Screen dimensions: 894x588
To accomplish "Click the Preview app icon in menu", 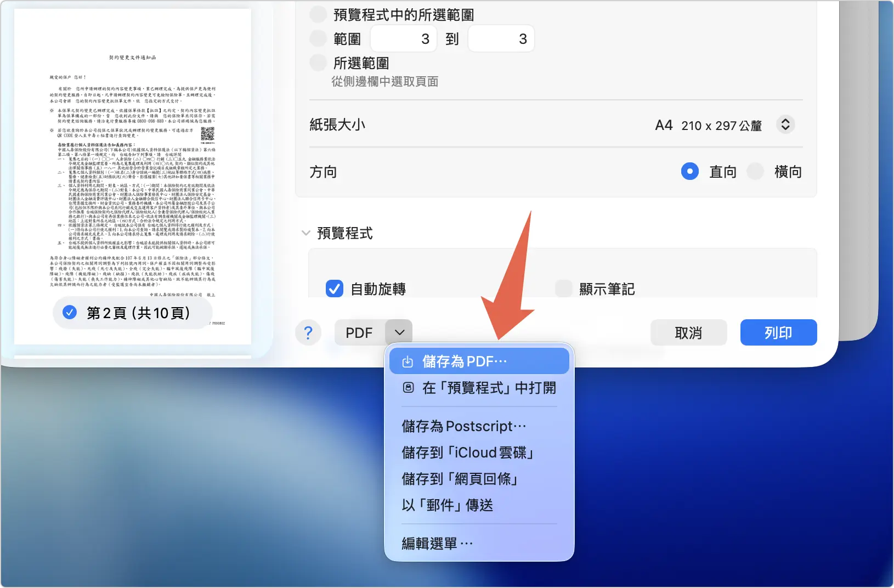I will (x=408, y=388).
